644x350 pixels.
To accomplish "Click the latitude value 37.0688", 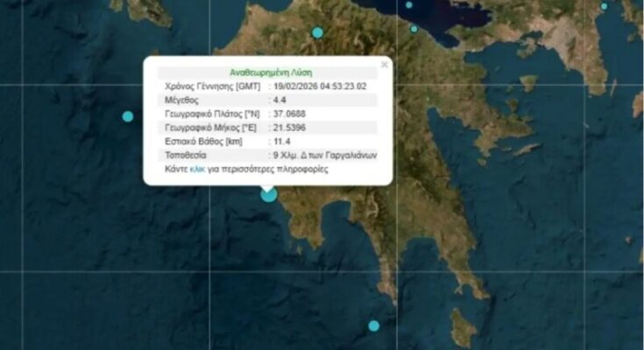I will tap(289, 114).
